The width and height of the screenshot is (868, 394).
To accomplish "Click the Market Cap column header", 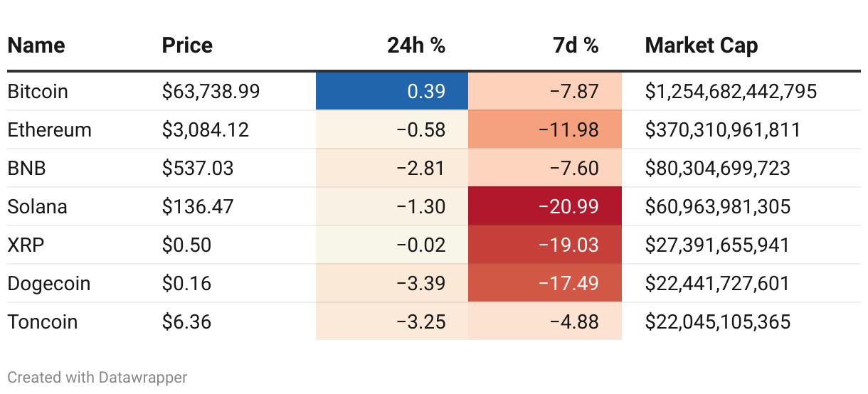I will [702, 46].
